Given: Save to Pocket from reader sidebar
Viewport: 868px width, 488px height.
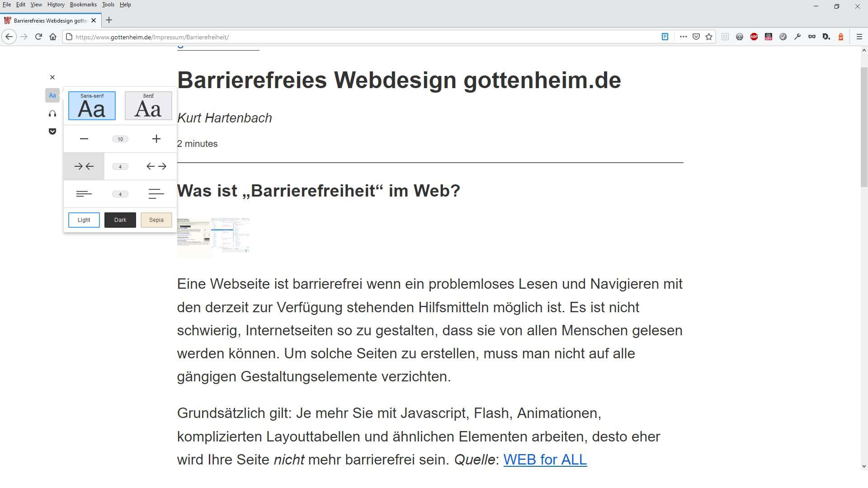Looking at the screenshot, I should click(x=52, y=131).
